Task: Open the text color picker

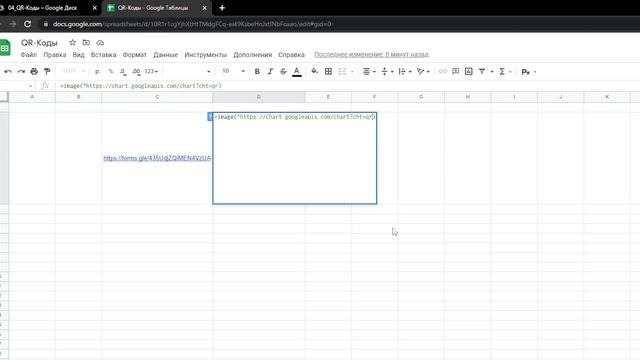Action: (297, 72)
